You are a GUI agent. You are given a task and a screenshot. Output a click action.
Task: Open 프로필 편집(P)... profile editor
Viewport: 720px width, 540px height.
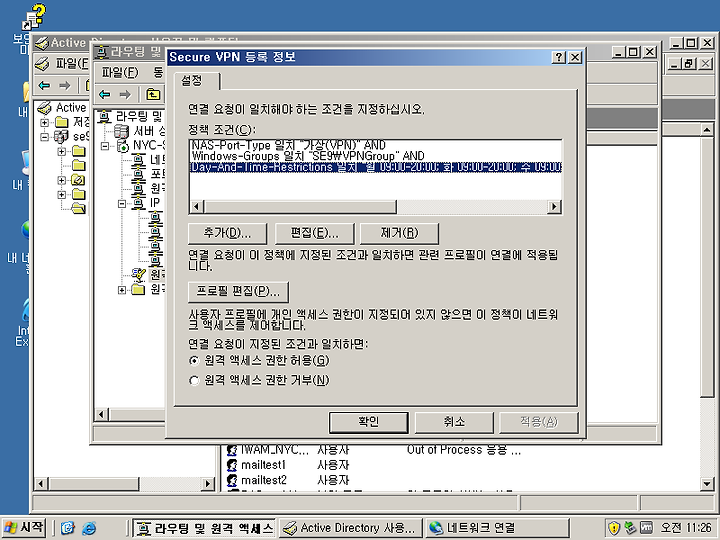(238, 292)
